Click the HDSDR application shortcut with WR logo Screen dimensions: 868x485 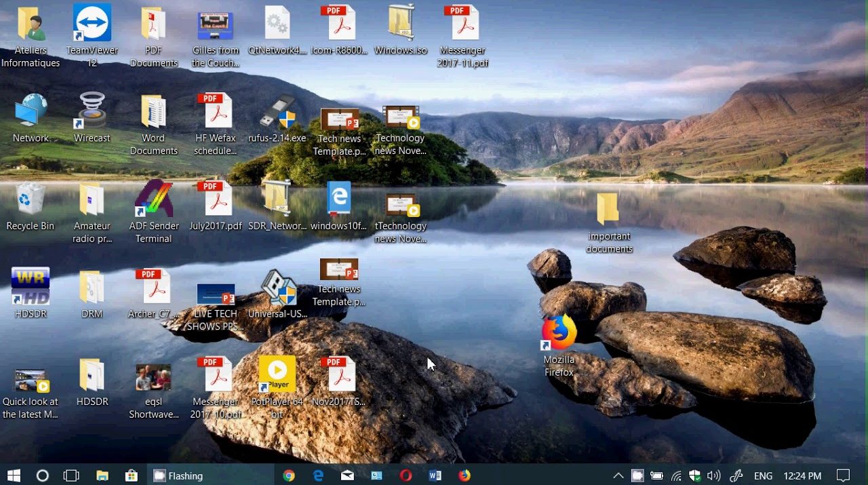point(31,287)
